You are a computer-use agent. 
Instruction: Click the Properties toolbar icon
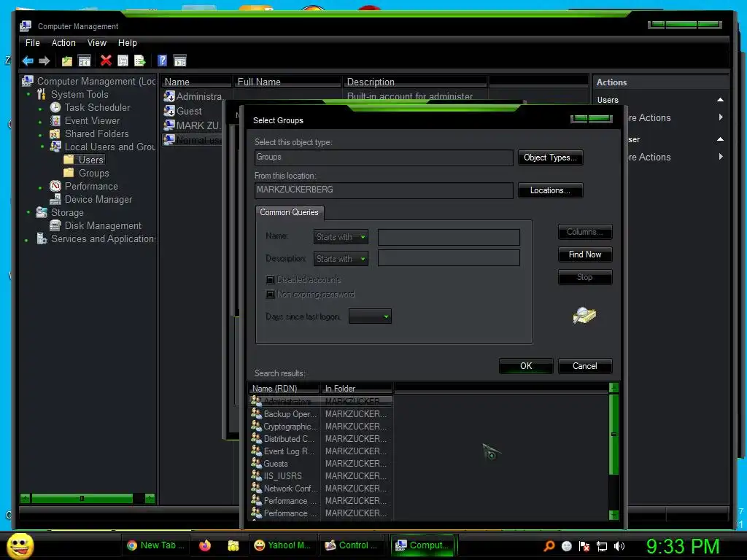click(x=123, y=61)
